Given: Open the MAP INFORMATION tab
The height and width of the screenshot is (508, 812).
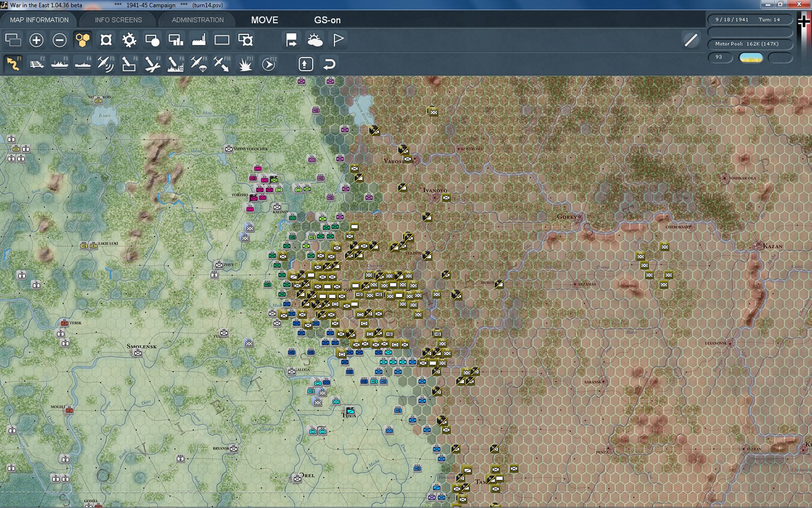Looking at the screenshot, I should point(39,20).
